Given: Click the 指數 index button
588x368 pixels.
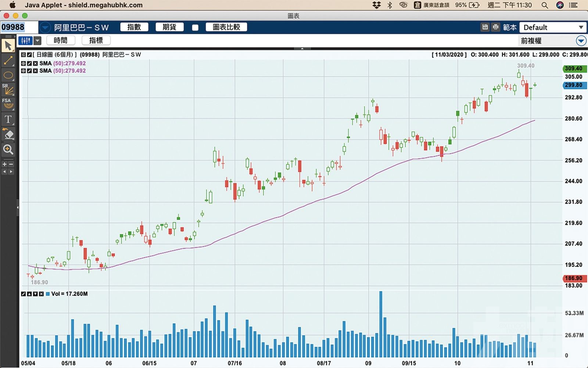Looking at the screenshot, I should point(134,27).
